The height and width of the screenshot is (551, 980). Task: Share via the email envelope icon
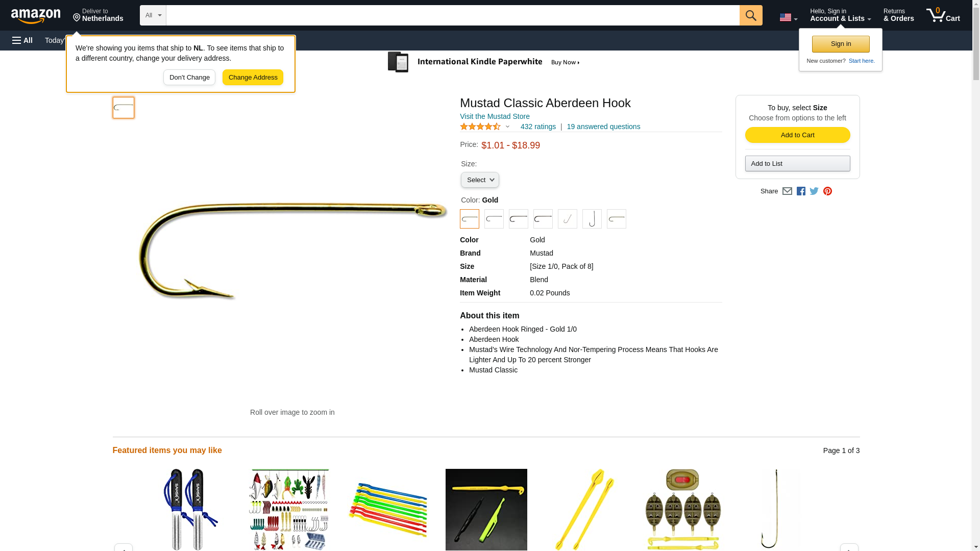(787, 191)
